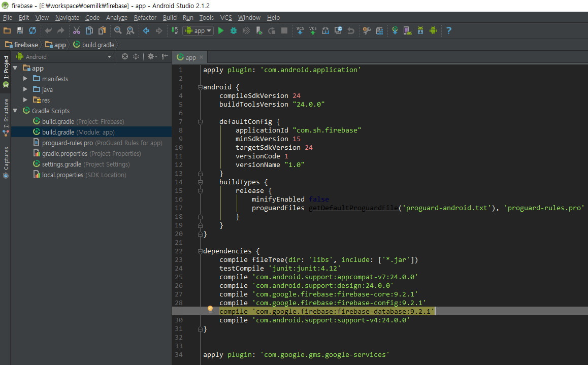Click the Forward navigation arrow
The width and height of the screenshot is (588, 365).
pyautogui.click(x=159, y=31)
